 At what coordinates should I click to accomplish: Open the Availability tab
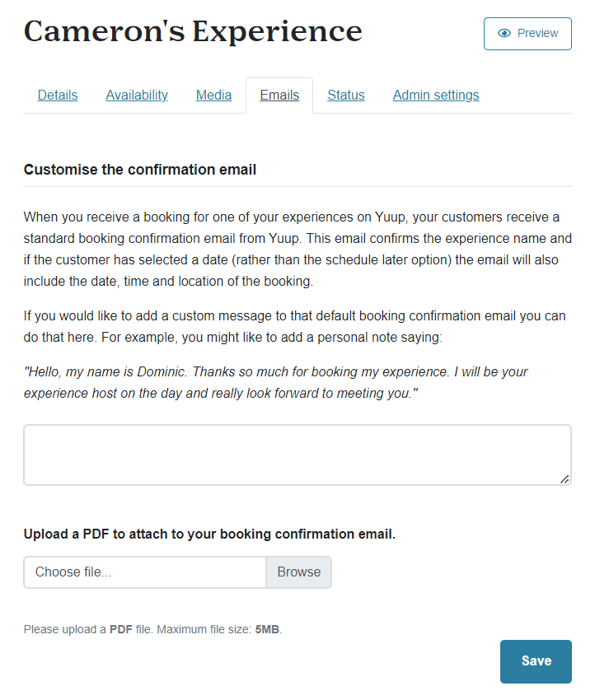coord(137,95)
